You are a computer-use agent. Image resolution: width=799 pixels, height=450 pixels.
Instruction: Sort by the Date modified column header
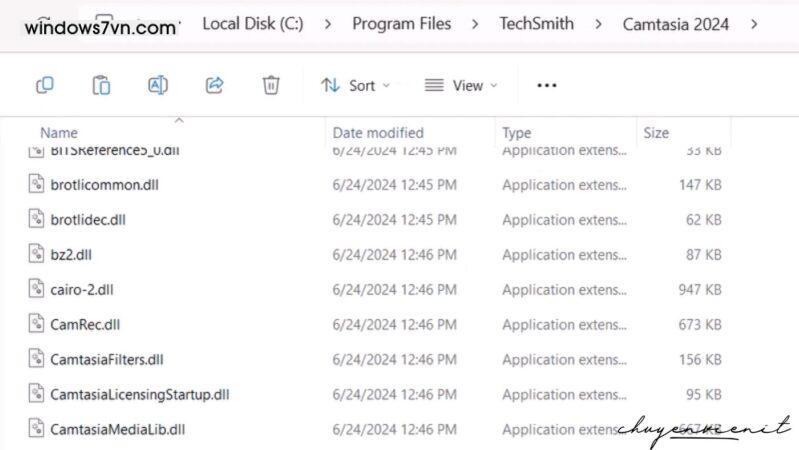378,132
